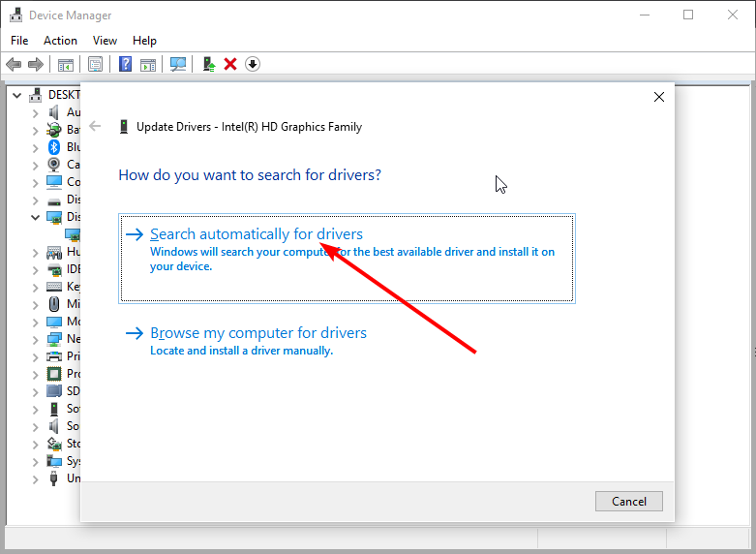Click the Forward arrow in Device Manager toolbar
The image size is (756, 554).
[x=36, y=64]
